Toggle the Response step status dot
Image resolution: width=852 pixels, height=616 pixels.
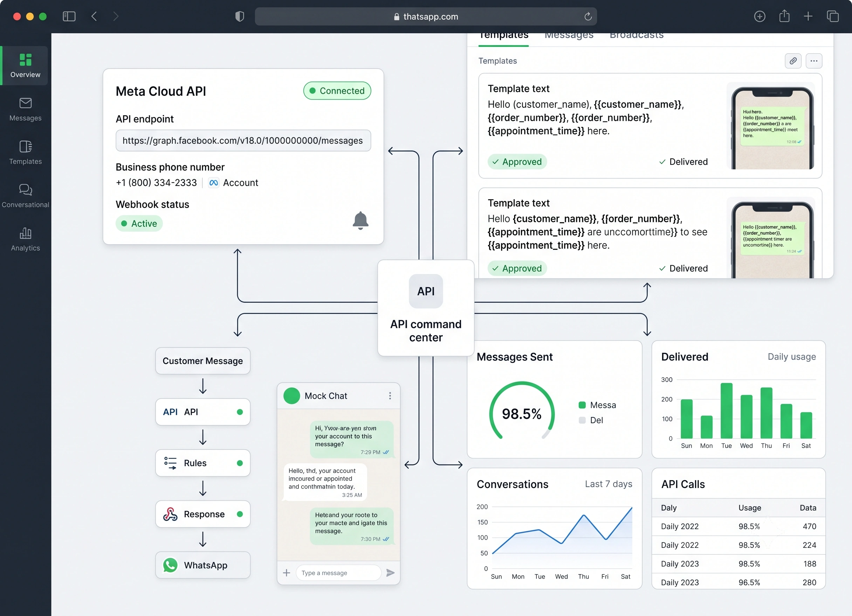click(x=240, y=514)
